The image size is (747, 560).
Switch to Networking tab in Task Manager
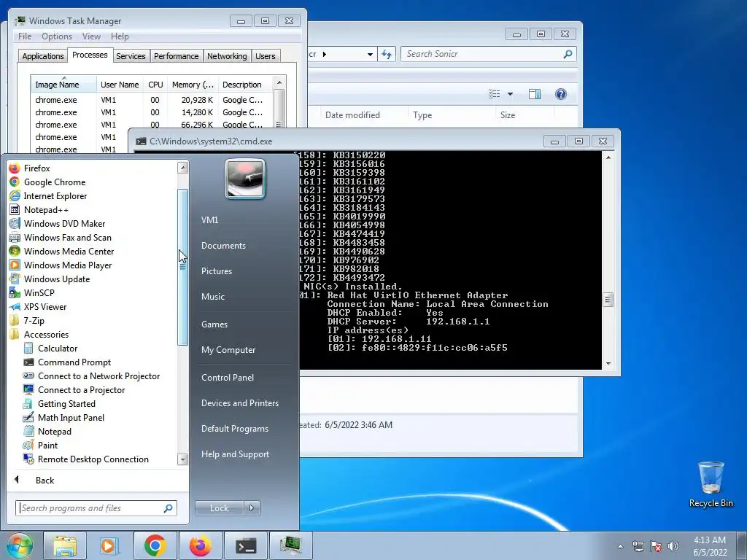point(227,55)
